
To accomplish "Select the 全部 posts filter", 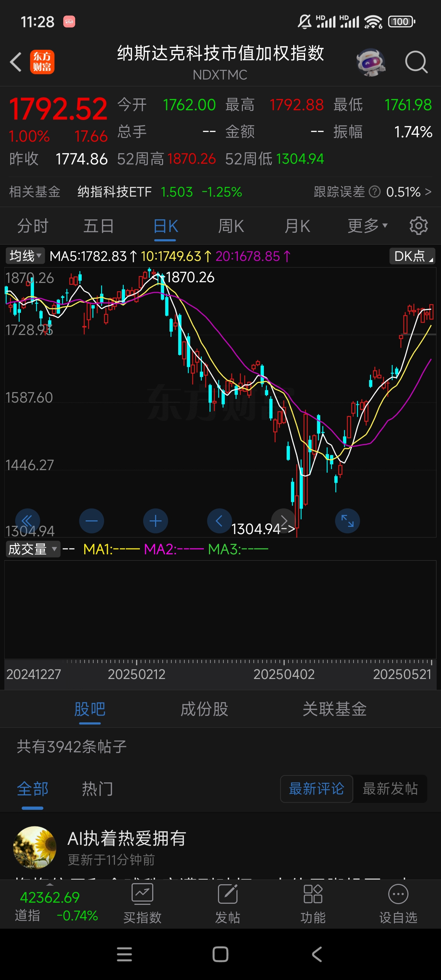I will tap(33, 789).
